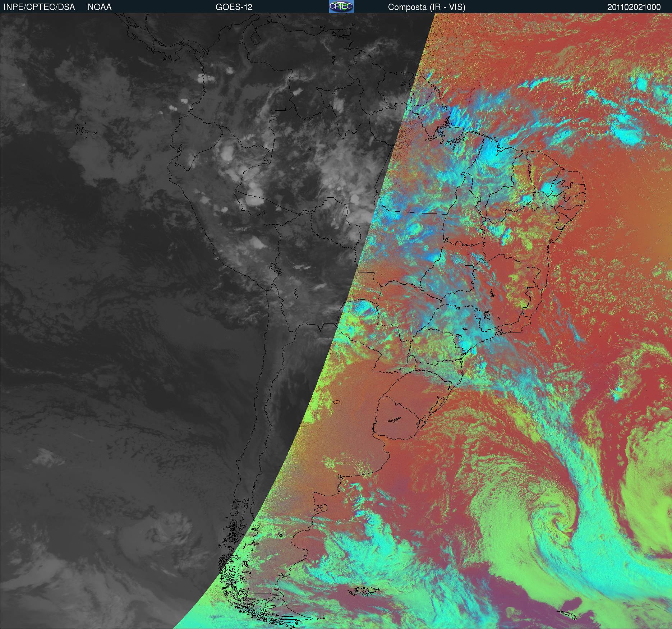Click the INPE/CPTEC/DSA label

click(39, 7)
